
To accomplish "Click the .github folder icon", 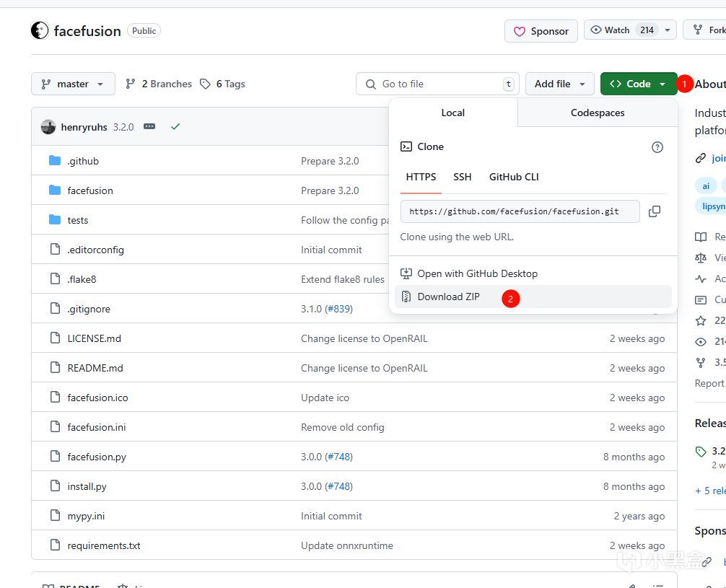I will [55, 161].
